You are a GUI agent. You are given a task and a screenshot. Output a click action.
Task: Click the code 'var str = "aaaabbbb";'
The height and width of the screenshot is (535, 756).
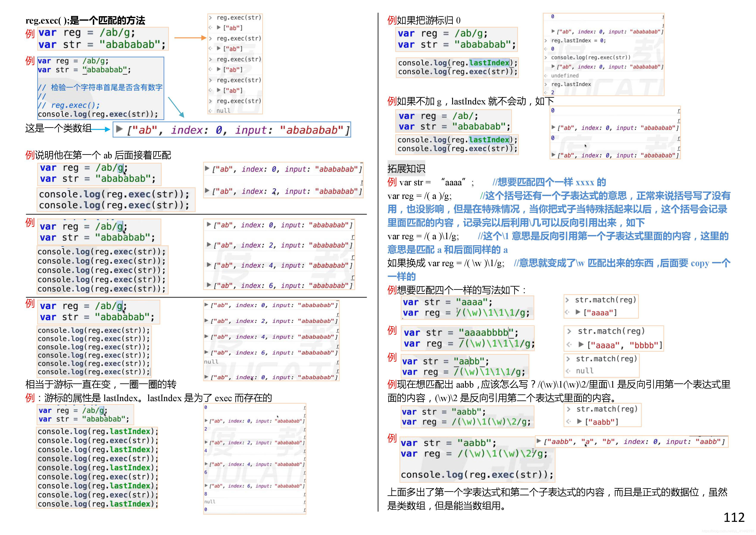coord(461,333)
